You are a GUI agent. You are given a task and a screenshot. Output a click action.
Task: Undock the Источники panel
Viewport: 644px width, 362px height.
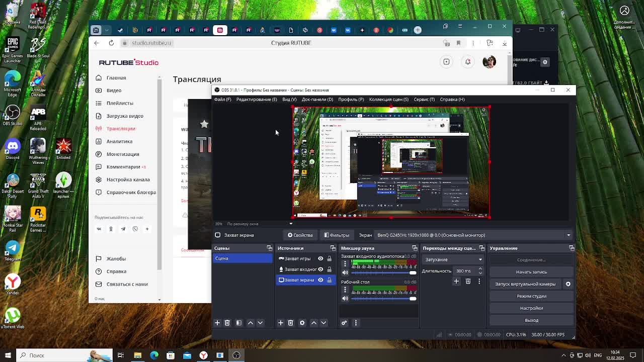click(x=333, y=248)
